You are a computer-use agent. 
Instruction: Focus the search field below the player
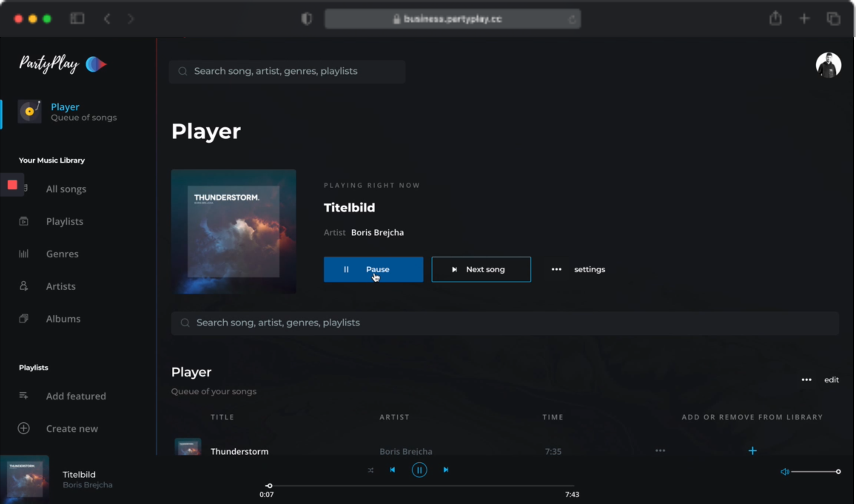coord(505,323)
